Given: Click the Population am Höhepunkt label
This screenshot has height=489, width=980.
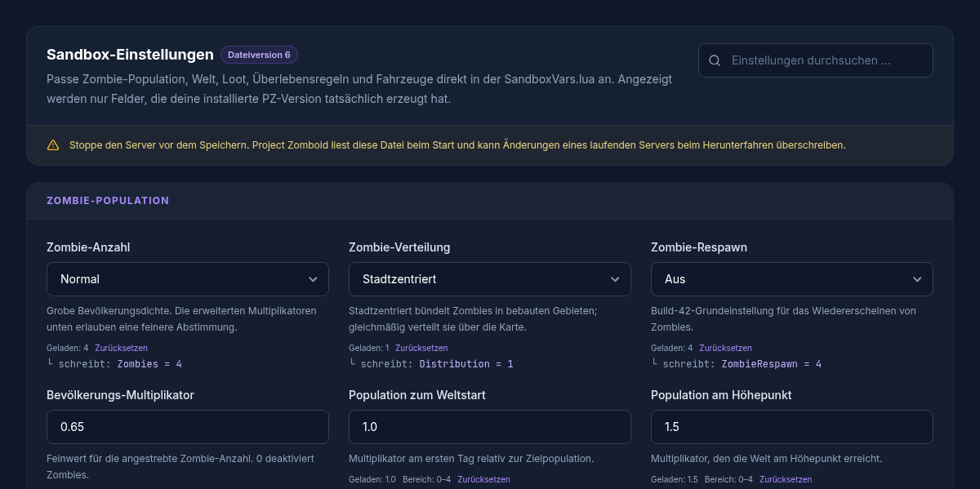Looking at the screenshot, I should point(721,395).
